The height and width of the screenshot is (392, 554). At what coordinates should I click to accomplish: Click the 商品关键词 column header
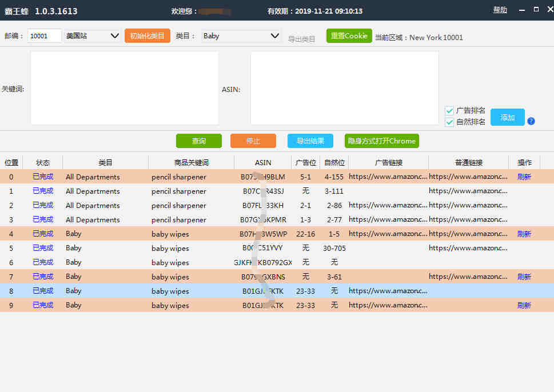tap(191, 162)
